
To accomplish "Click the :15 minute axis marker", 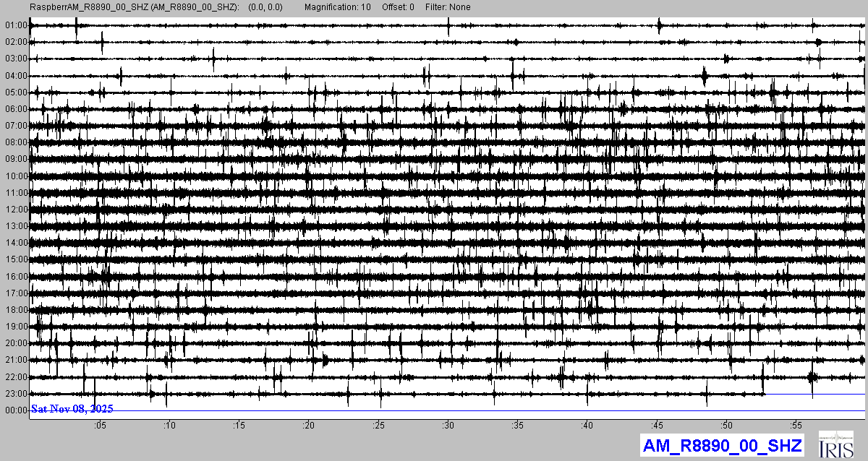I will tap(239, 426).
